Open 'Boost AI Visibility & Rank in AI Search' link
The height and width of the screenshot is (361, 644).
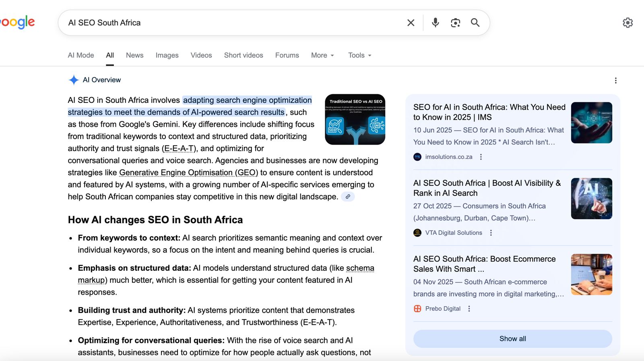487,188
